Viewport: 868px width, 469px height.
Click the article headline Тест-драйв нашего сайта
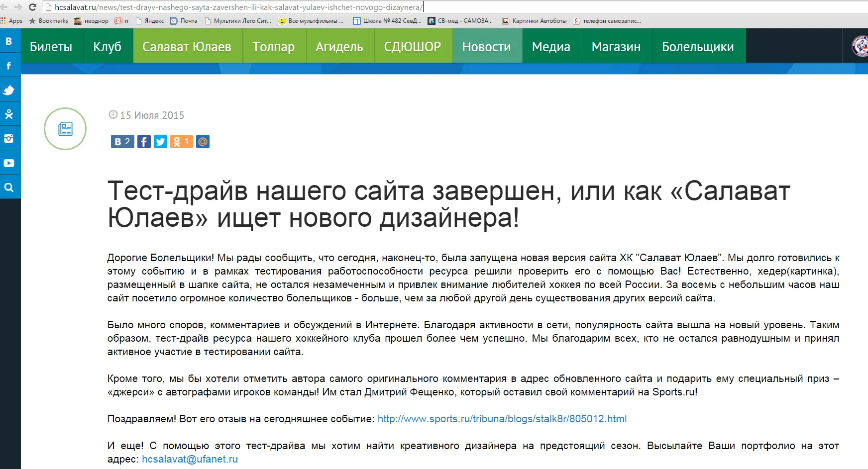pos(448,204)
